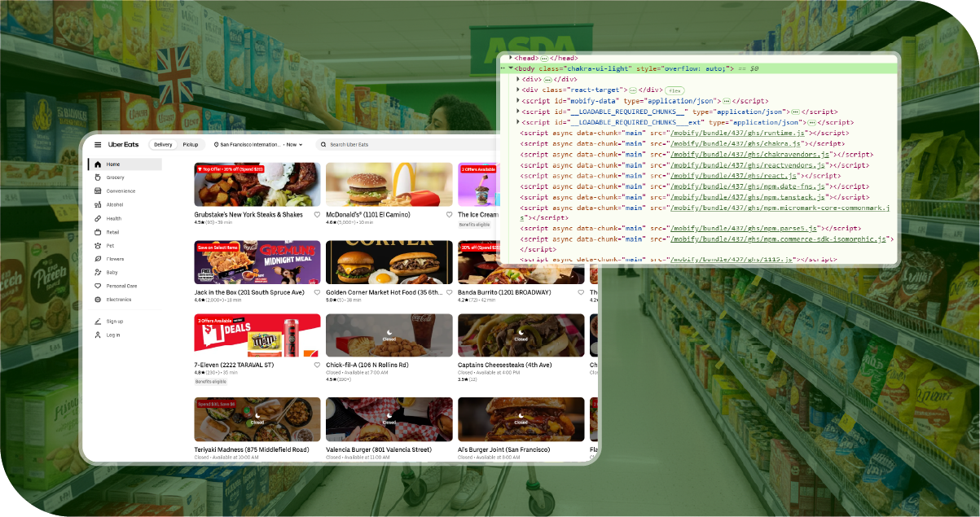Select the Electronics category icon
Image resolution: width=980 pixels, height=517 pixels.
click(96, 300)
